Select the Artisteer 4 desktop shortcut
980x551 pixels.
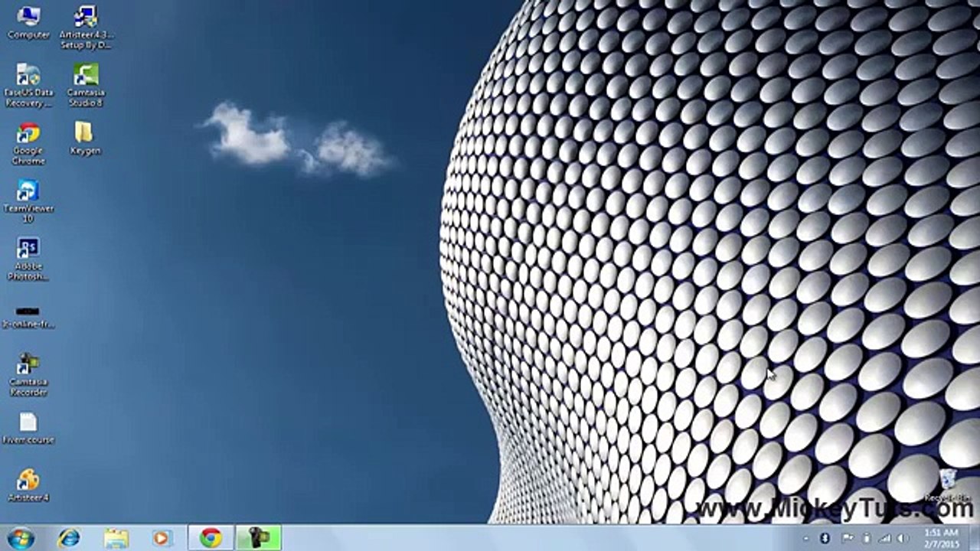coord(28,485)
